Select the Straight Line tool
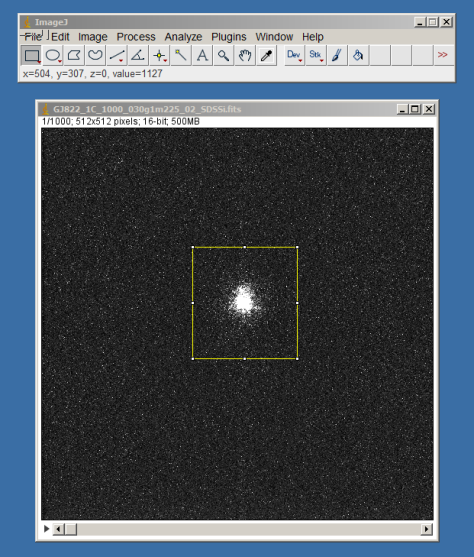The image size is (474, 557). (117, 55)
